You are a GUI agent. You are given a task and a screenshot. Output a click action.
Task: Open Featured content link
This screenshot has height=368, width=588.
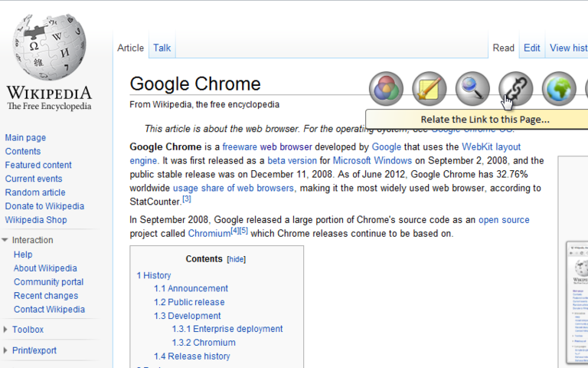pos(38,165)
